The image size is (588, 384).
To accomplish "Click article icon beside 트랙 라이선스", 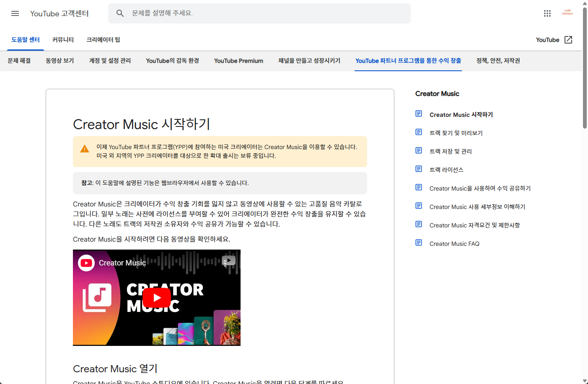I will coord(419,169).
